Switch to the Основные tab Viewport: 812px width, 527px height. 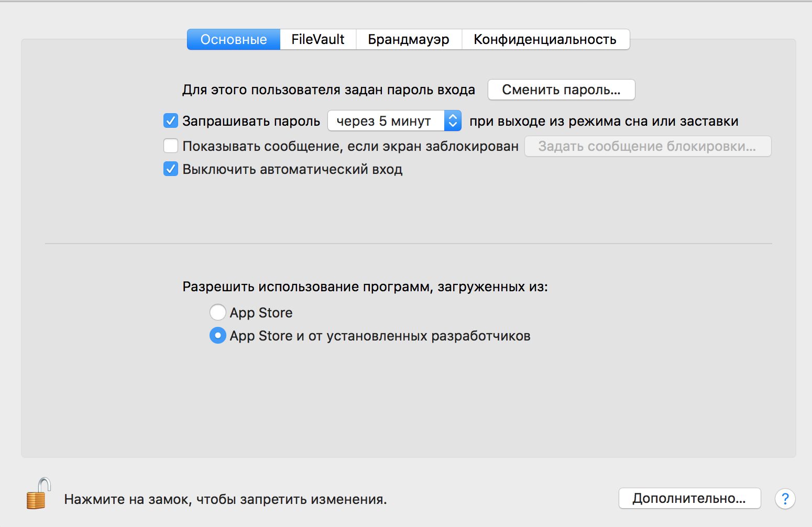click(x=234, y=40)
